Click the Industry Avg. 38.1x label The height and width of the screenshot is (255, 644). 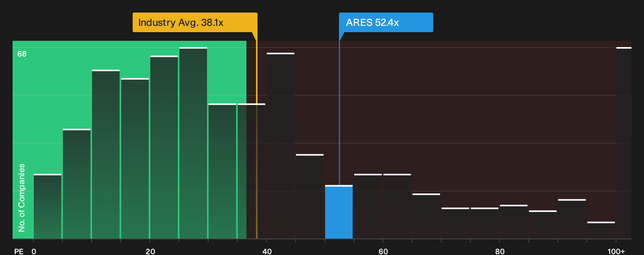(195, 22)
